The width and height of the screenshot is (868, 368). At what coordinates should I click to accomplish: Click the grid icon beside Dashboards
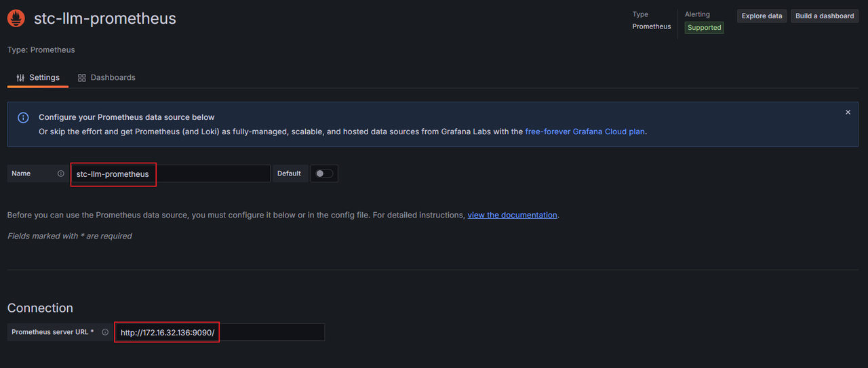tap(82, 78)
